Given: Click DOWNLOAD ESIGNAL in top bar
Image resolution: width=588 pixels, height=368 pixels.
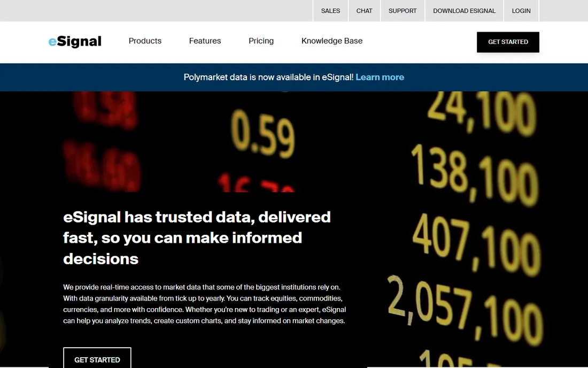Looking at the screenshot, I should (464, 11).
